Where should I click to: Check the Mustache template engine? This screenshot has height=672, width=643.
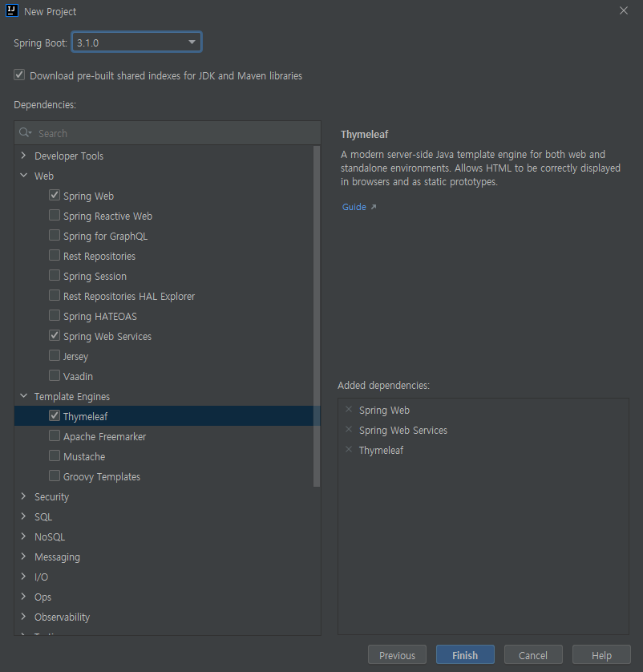click(x=55, y=455)
